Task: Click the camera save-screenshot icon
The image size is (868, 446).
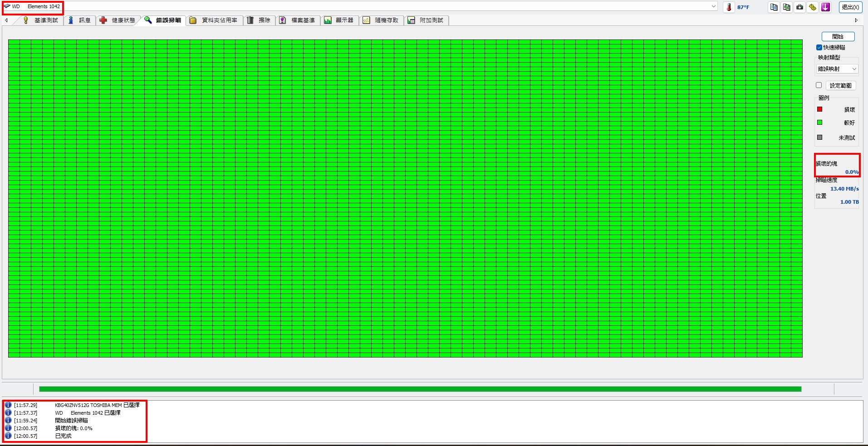Action: pos(799,7)
